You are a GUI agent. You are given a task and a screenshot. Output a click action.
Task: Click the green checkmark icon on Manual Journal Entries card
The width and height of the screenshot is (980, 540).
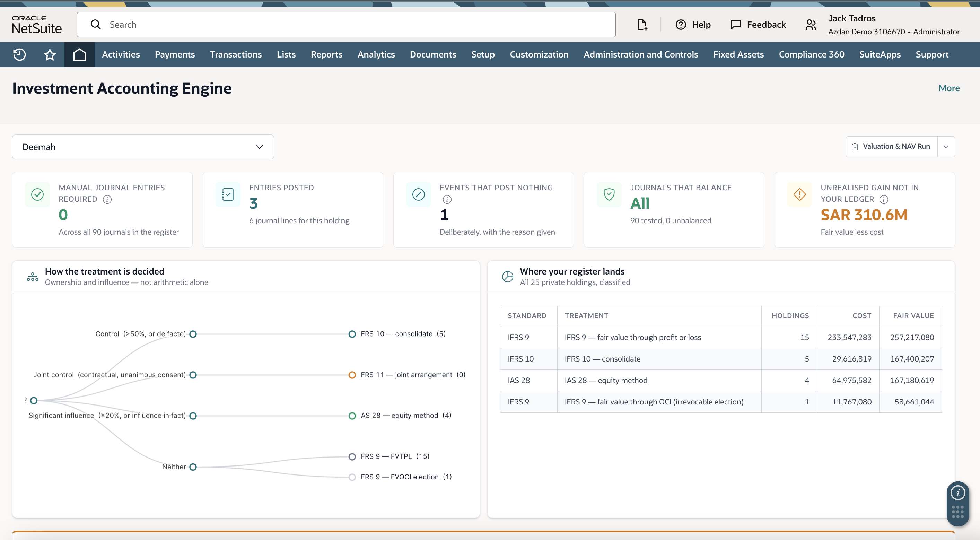37,194
